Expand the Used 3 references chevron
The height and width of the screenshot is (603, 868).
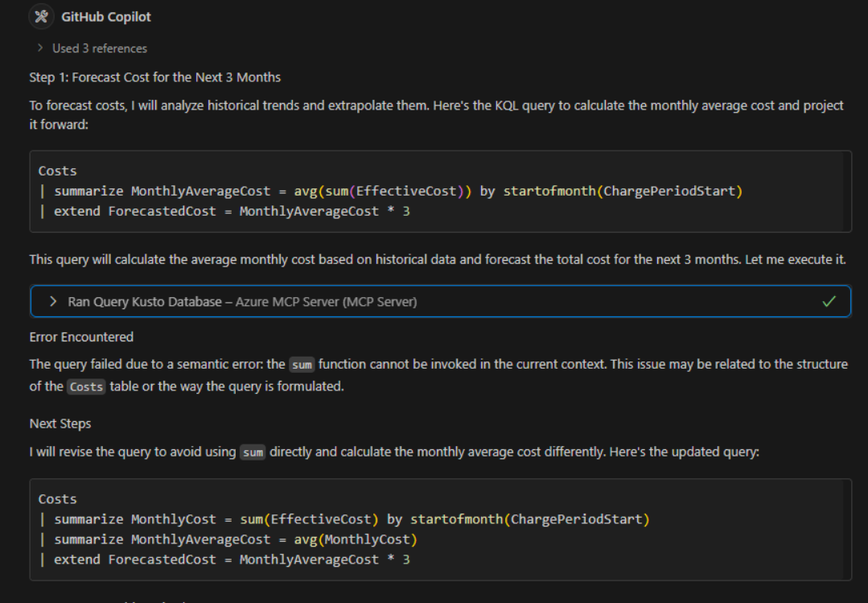pyautogui.click(x=40, y=48)
